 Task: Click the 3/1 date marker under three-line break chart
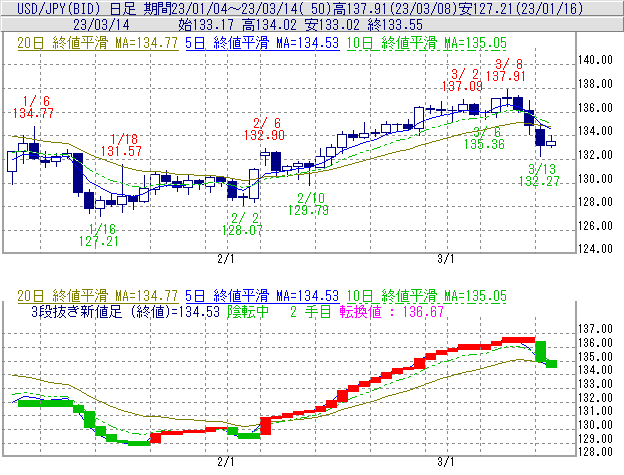[446, 462]
